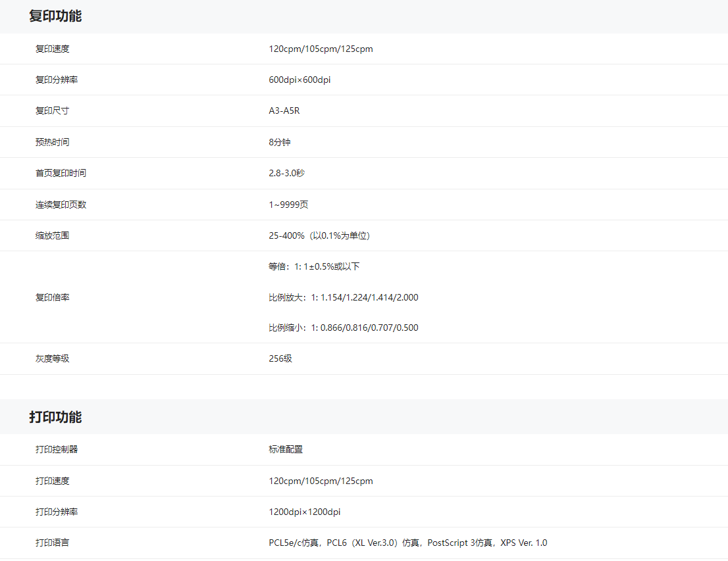Select the 2.8-3.0秒 first copy time value
728x561 pixels.
286,173
